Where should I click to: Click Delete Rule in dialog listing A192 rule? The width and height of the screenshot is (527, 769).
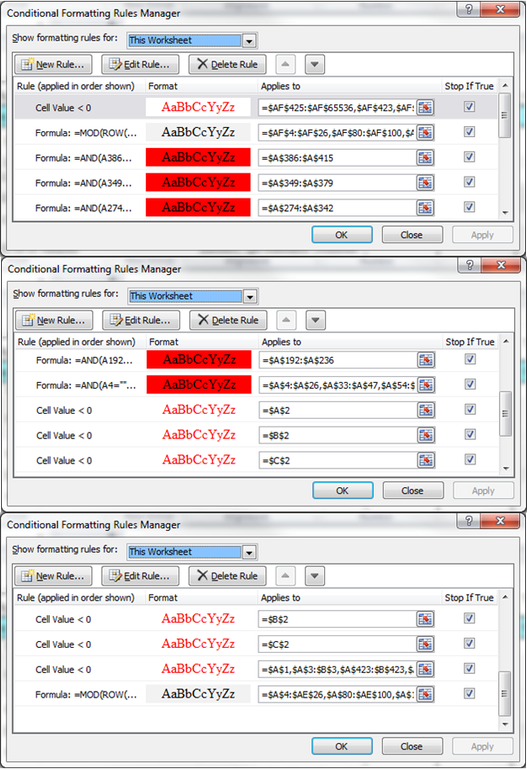coord(228,320)
